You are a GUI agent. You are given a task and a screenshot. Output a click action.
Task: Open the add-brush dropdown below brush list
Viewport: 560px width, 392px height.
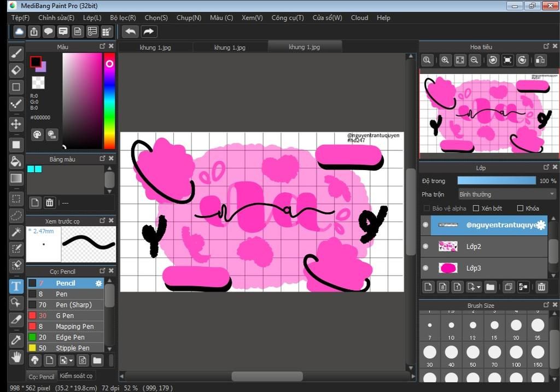tap(71, 361)
